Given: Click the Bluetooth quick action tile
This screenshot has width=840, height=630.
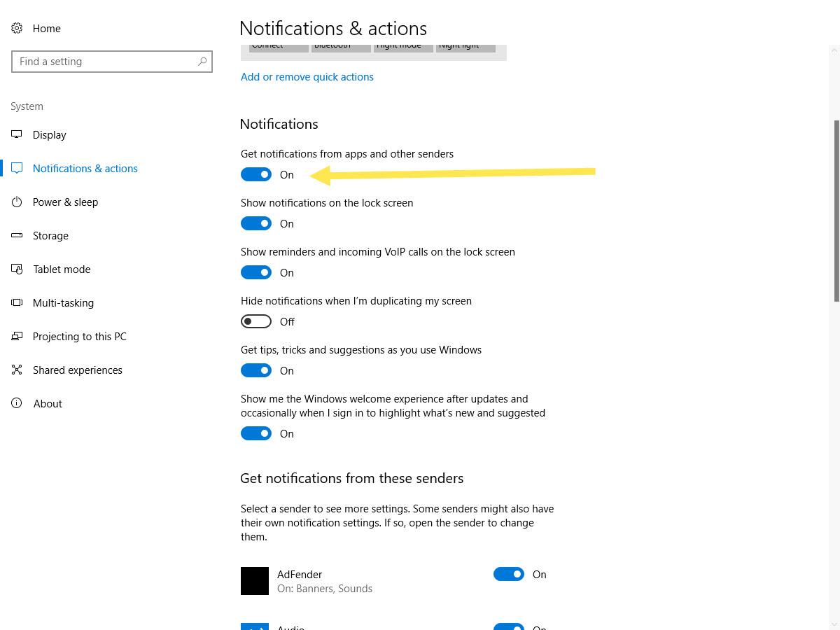Looking at the screenshot, I should (340, 44).
